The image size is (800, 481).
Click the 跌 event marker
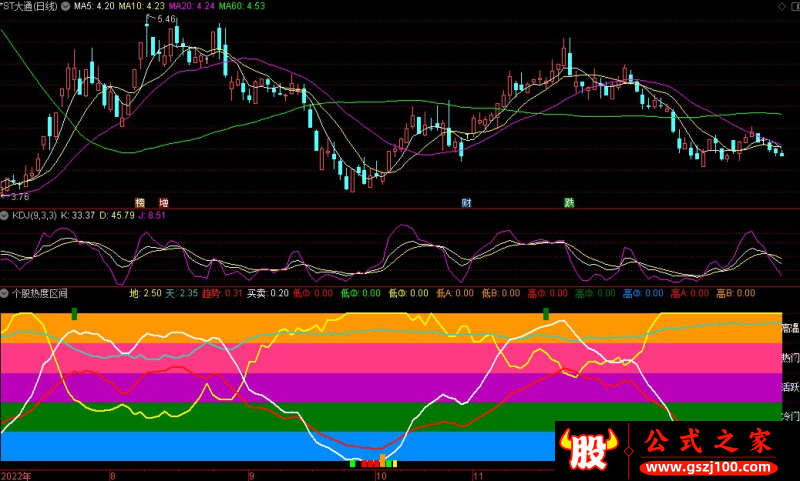[x=569, y=202]
